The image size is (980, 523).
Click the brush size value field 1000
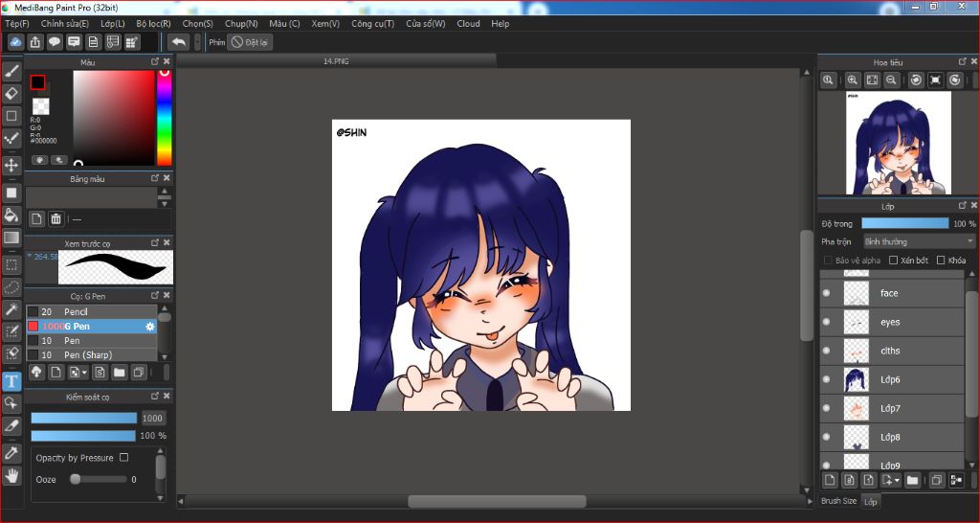coord(152,418)
